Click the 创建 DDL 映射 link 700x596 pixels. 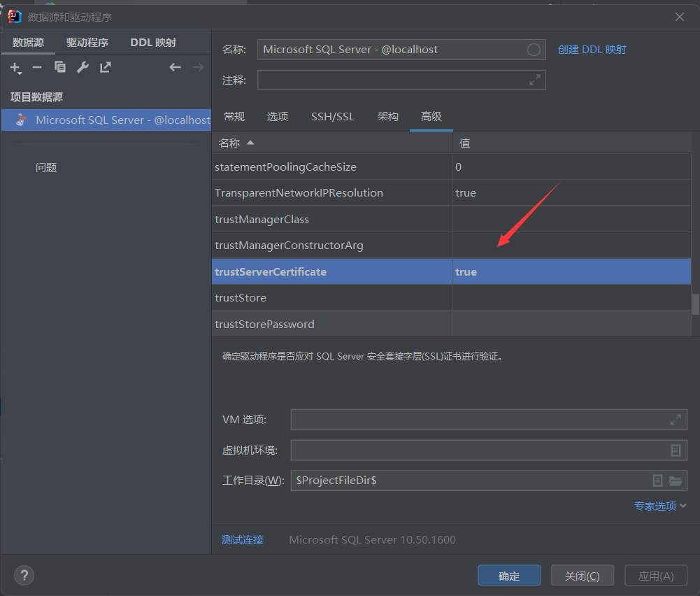point(592,50)
